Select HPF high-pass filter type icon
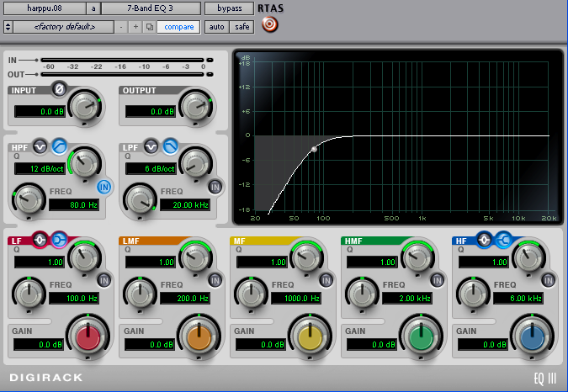This screenshot has width=568, height=392. click(x=60, y=146)
